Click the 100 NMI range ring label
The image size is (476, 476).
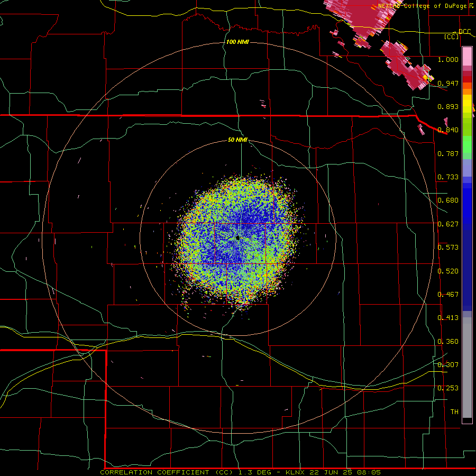pos(237,42)
